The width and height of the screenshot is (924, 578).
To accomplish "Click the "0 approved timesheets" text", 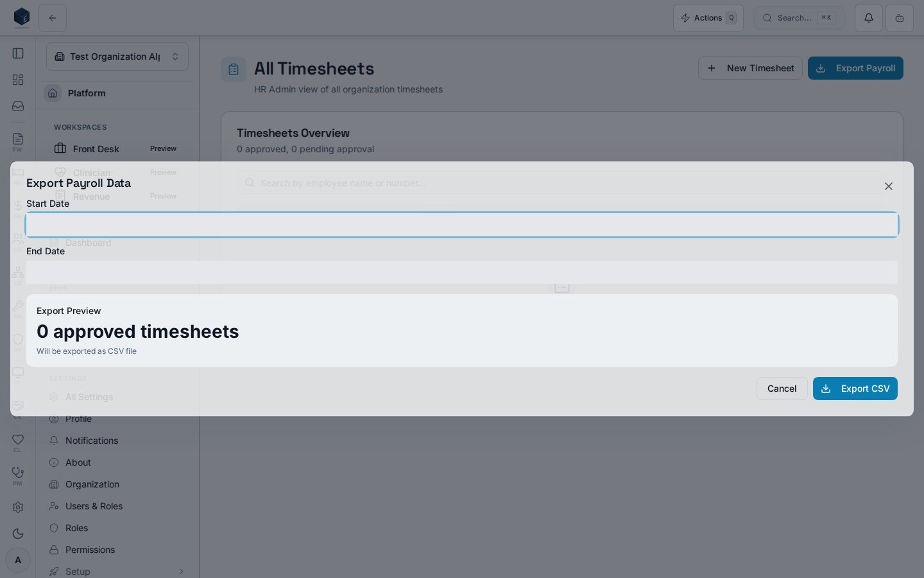I will pyautogui.click(x=138, y=331).
